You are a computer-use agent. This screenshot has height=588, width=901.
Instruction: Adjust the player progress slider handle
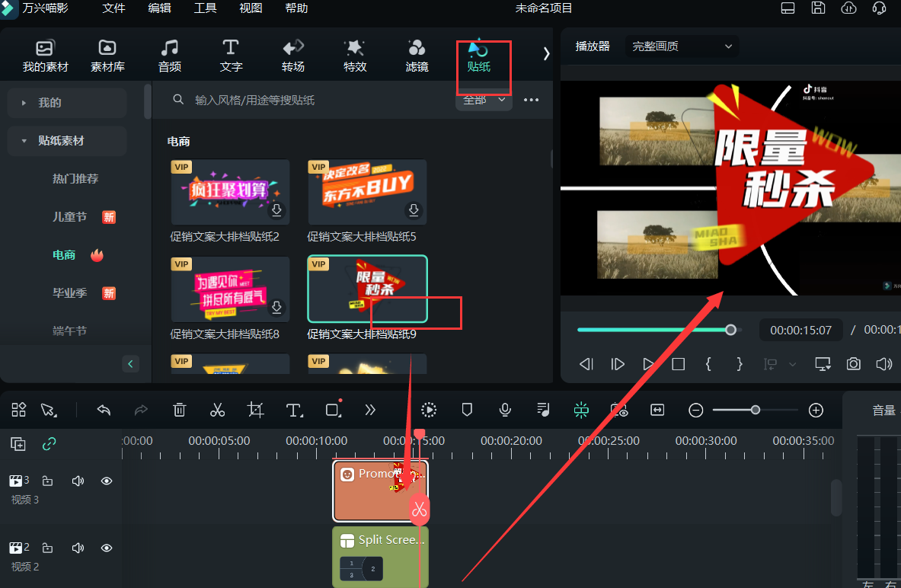coord(730,330)
